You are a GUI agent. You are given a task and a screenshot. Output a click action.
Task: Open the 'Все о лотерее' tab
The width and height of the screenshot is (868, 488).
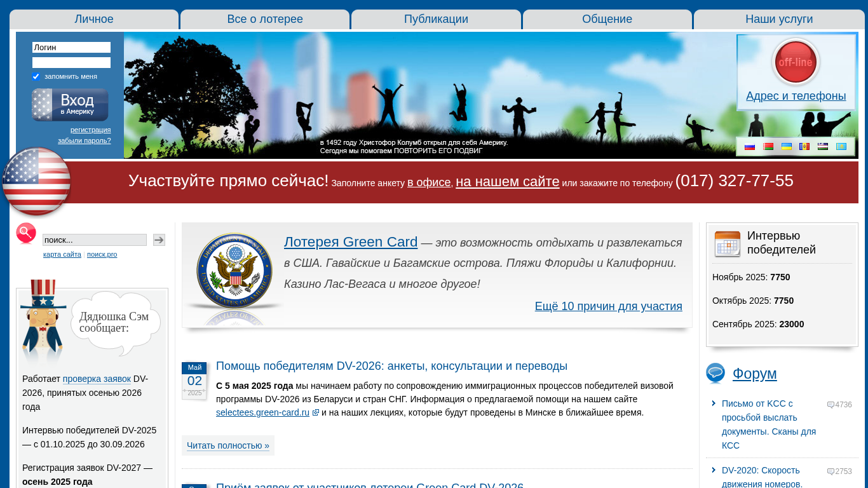click(x=265, y=19)
